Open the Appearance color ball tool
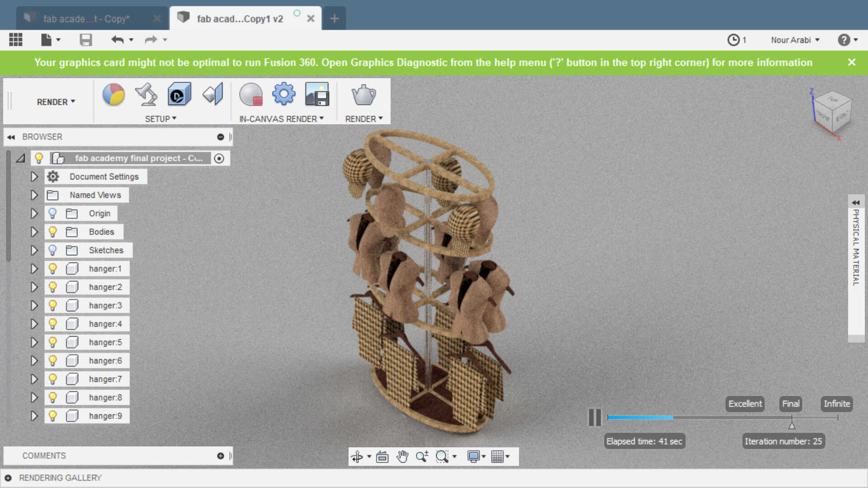The image size is (868, 488). (x=113, y=95)
